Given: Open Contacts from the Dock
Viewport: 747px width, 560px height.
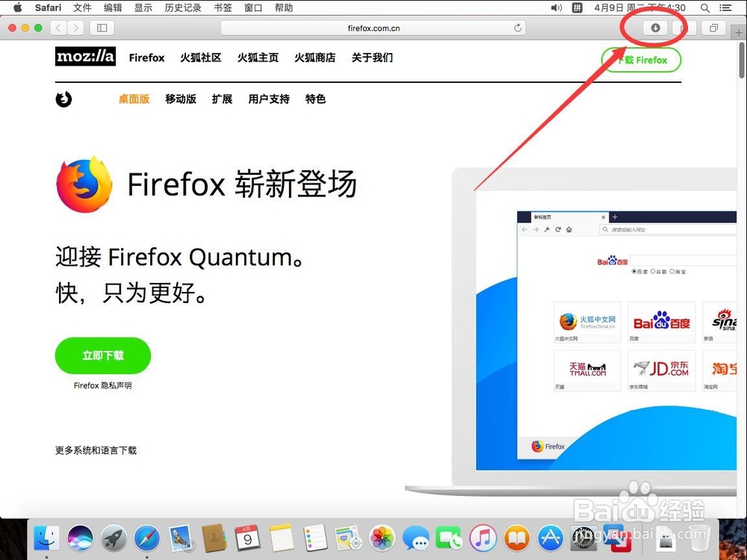Looking at the screenshot, I should 214,538.
